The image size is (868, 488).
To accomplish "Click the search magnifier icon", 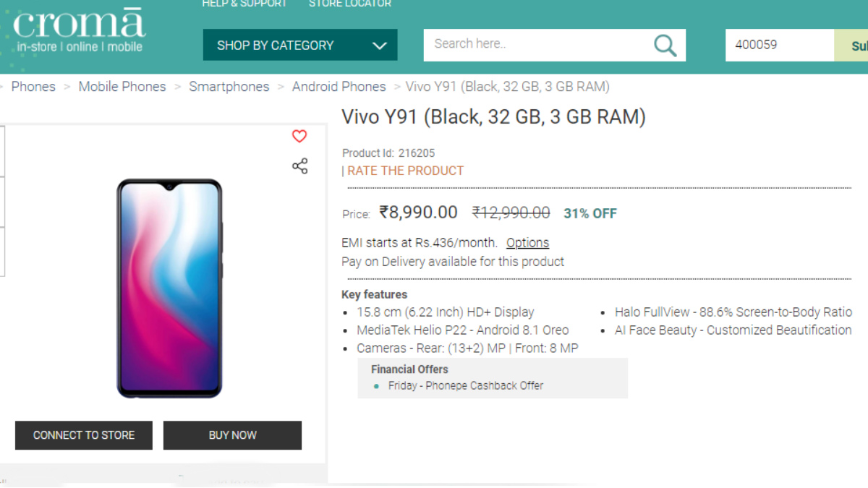I will (x=664, y=45).
